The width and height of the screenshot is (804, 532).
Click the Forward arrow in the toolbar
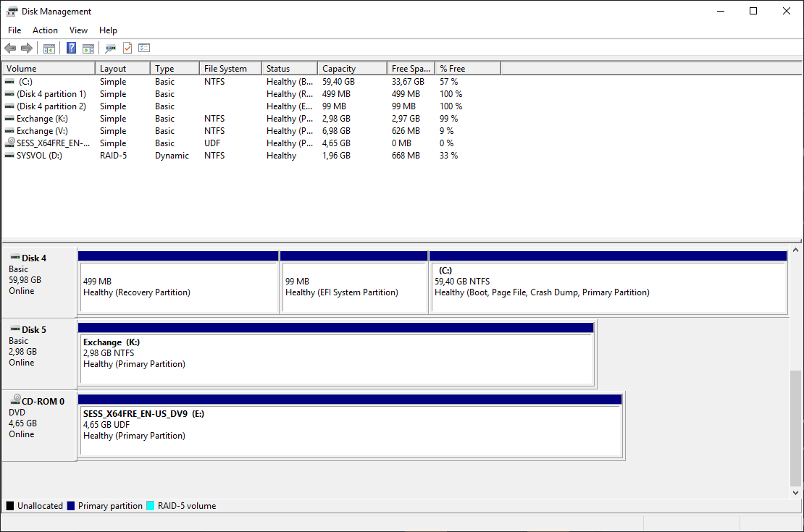tap(27, 48)
